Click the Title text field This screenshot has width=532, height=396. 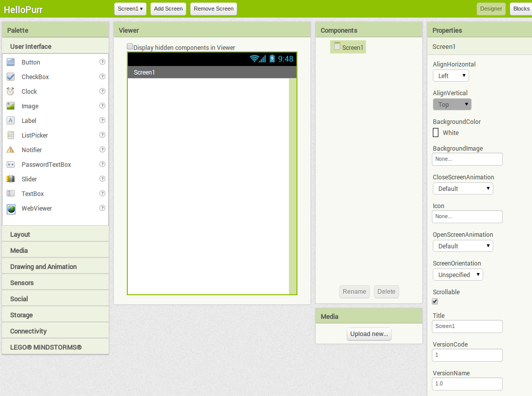467,326
